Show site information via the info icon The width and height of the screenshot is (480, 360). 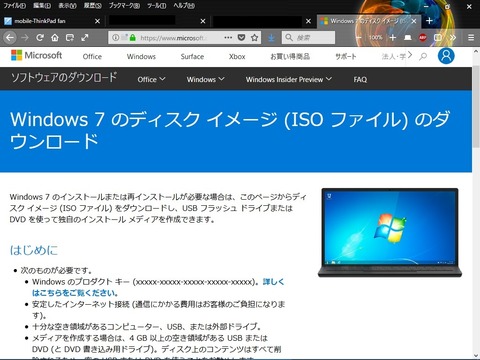click(x=115, y=38)
